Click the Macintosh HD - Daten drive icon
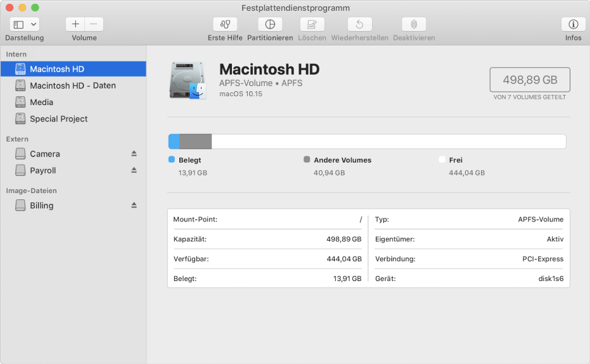The width and height of the screenshot is (590, 364). [20, 85]
